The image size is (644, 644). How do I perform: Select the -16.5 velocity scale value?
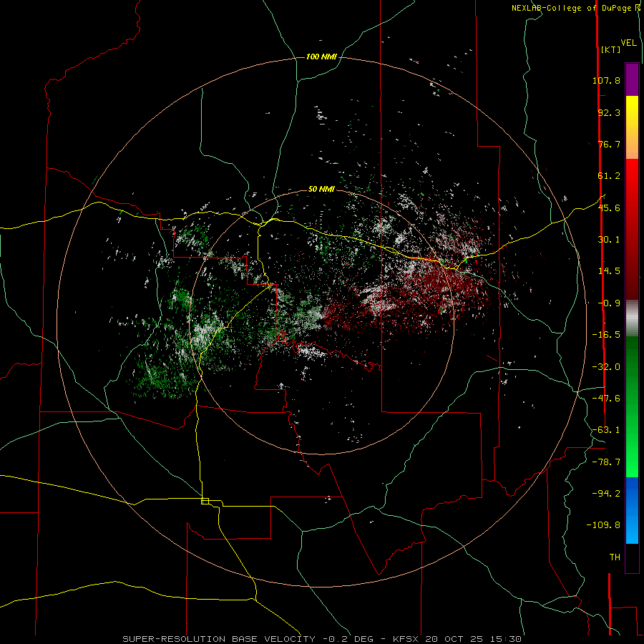coord(606,335)
